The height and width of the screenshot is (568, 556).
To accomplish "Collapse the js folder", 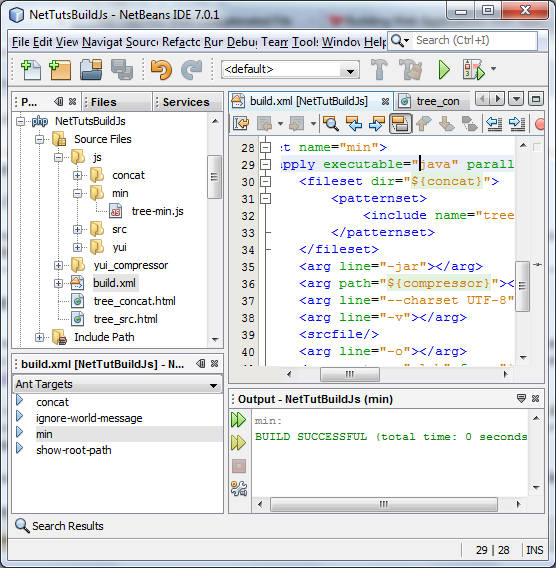I will click(58, 157).
